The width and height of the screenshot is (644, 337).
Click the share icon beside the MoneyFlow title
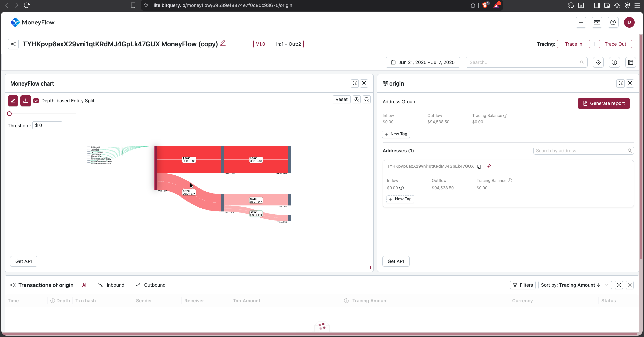[13, 44]
